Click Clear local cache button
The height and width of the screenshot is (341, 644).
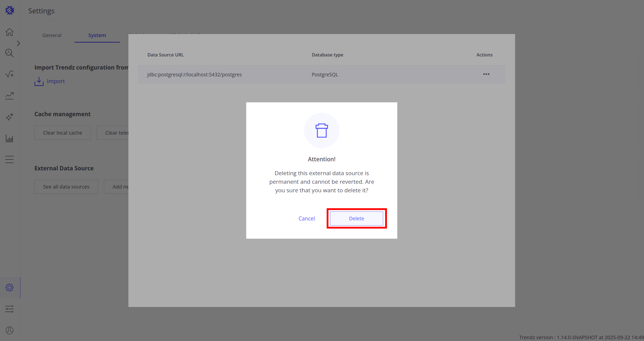62,133
